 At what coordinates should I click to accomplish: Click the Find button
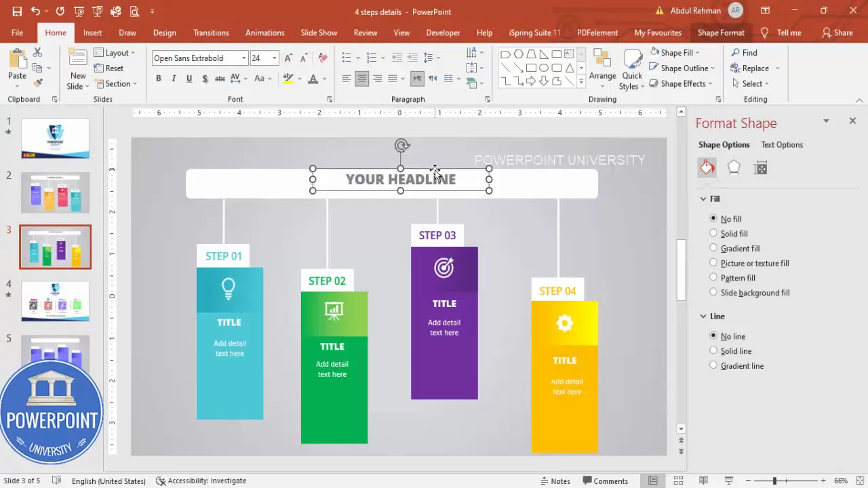744,52
